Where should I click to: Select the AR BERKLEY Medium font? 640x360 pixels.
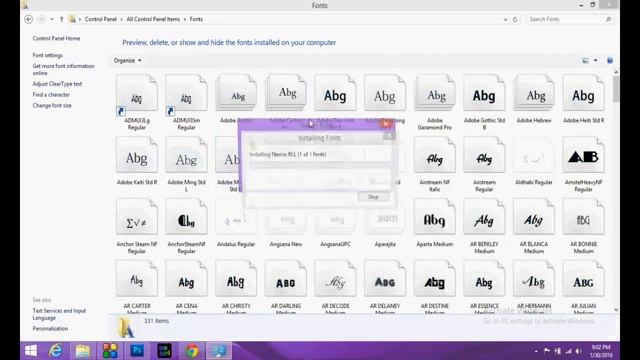click(484, 217)
